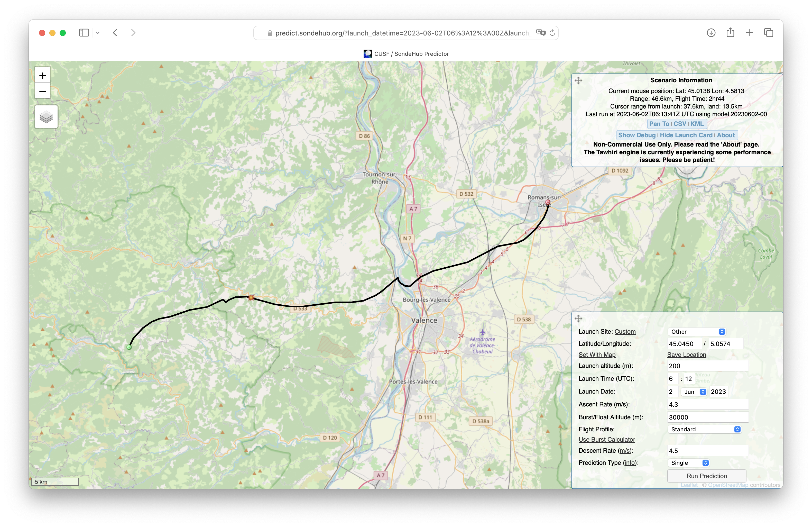
Task: Open the About page link
Action: point(726,135)
